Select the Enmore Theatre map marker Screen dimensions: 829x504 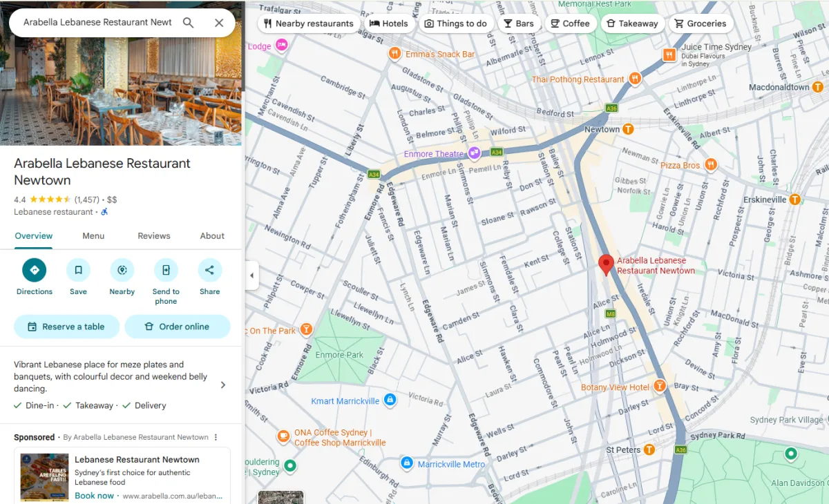point(474,153)
